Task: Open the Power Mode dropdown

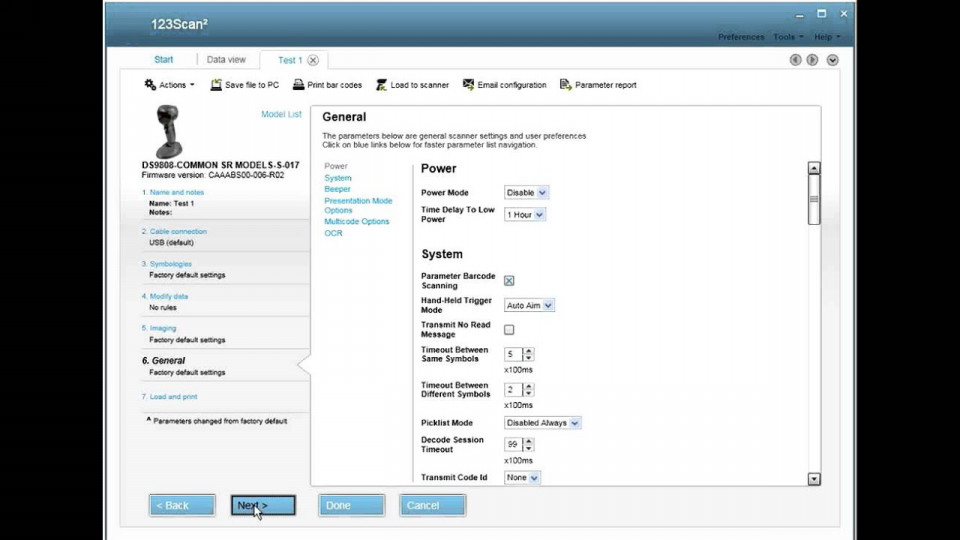Action: point(526,192)
